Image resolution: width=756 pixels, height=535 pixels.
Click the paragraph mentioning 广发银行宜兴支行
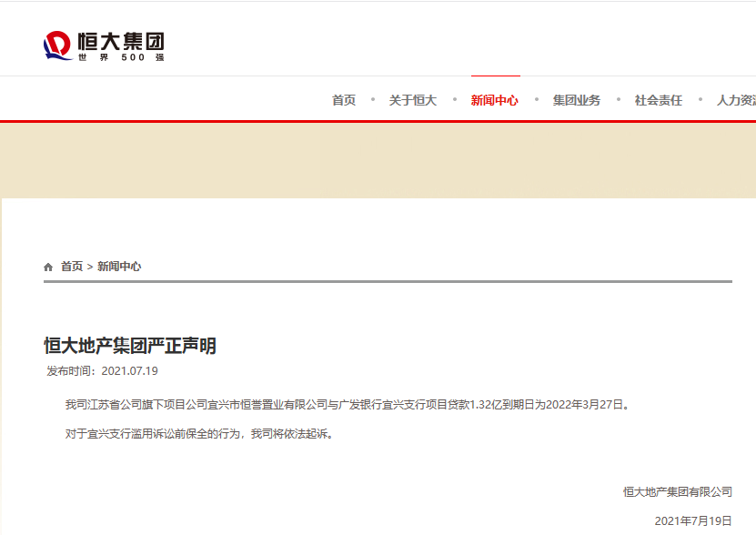coord(348,404)
